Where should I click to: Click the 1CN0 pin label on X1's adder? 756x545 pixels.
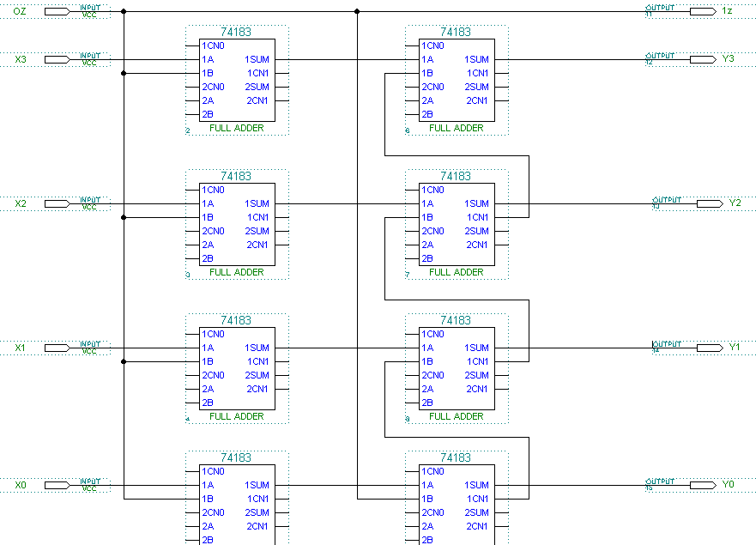click(213, 334)
